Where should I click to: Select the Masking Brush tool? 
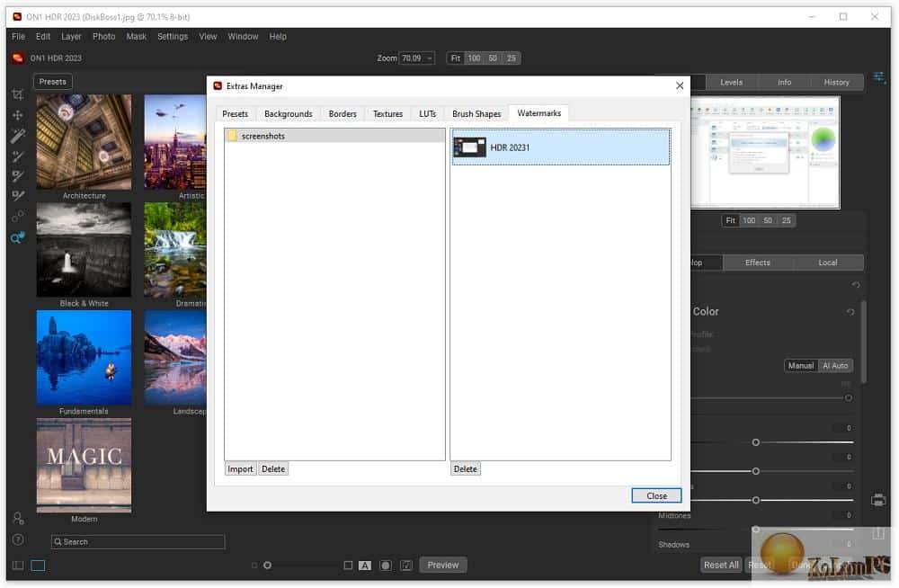point(18,175)
